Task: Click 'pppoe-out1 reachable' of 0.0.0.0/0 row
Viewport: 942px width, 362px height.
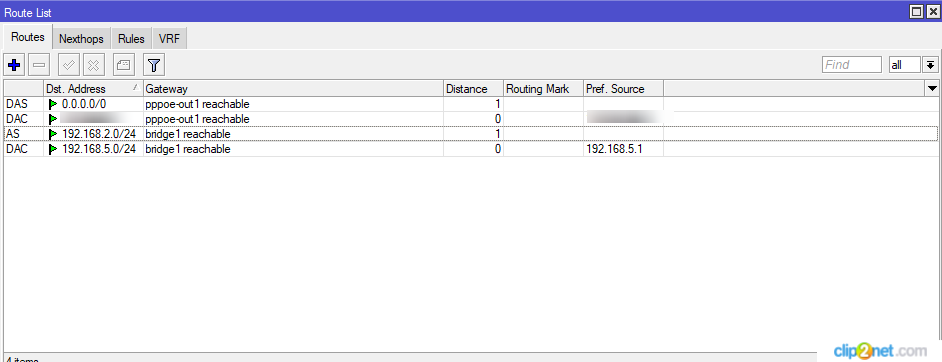Action: [x=197, y=104]
